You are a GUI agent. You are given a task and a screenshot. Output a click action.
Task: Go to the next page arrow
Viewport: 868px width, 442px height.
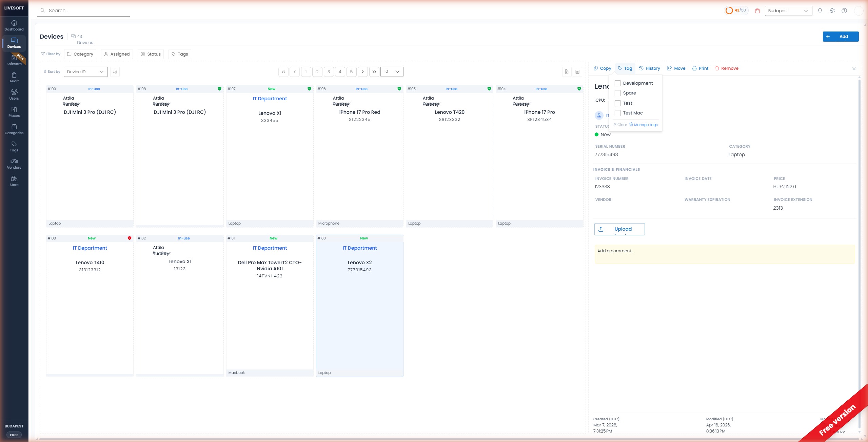(363, 71)
